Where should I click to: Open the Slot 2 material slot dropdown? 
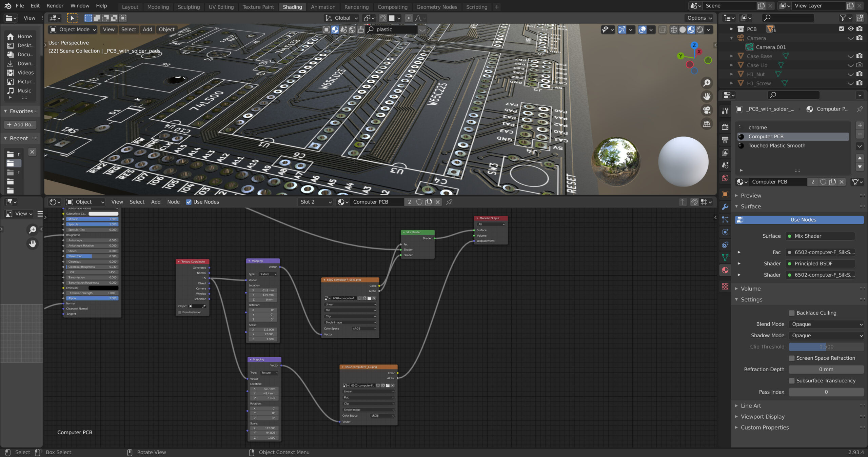315,202
